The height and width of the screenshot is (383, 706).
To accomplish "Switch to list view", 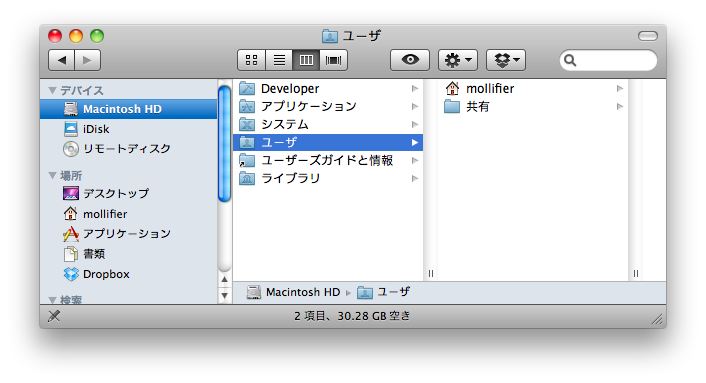I will tap(279, 60).
